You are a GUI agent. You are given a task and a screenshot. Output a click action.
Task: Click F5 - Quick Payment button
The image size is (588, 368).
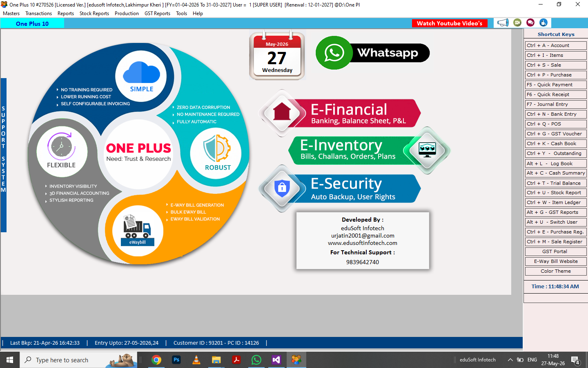point(556,85)
